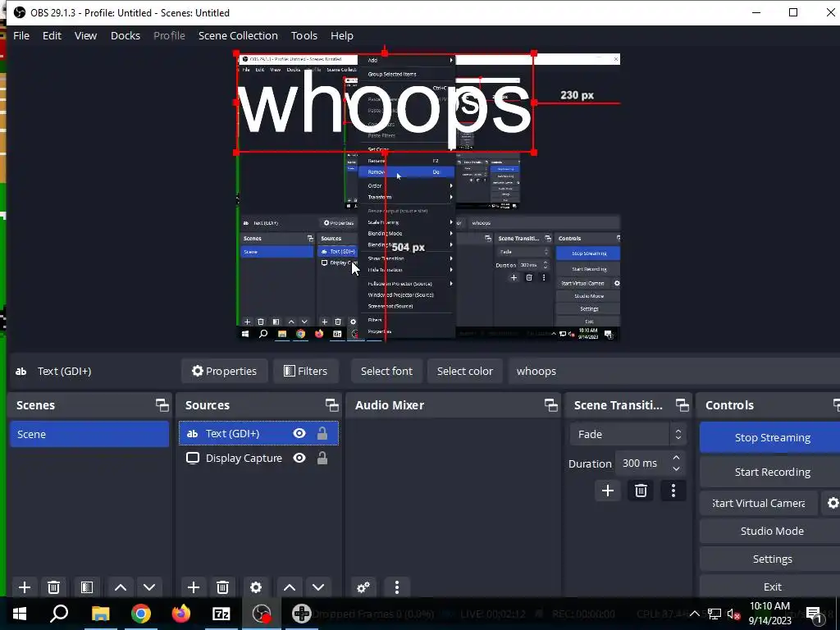Image resolution: width=840 pixels, height=630 pixels.
Task: Add a scene transition with plus icon
Action: [x=608, y=491]
